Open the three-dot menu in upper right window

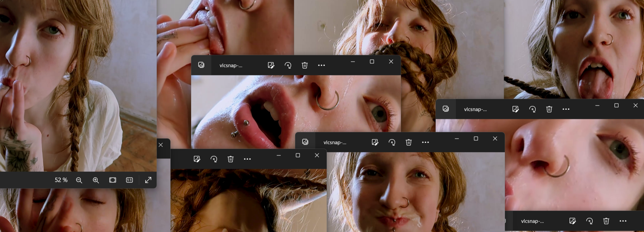point(566,109)
